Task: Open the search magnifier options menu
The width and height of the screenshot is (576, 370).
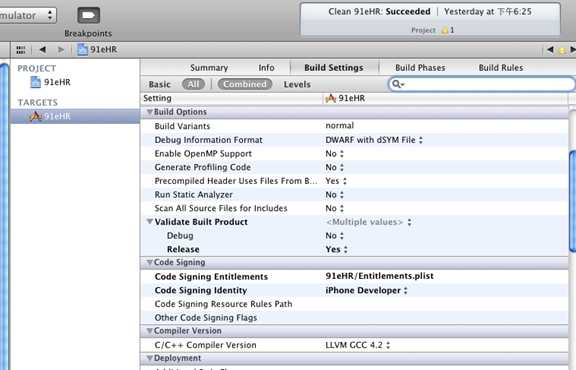Action: 397,84
